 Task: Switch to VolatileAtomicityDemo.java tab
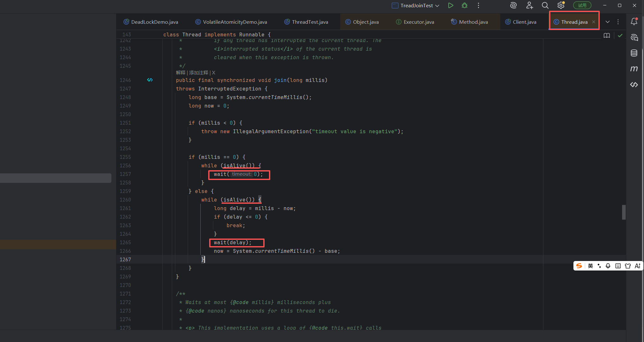tap(231, 22)
